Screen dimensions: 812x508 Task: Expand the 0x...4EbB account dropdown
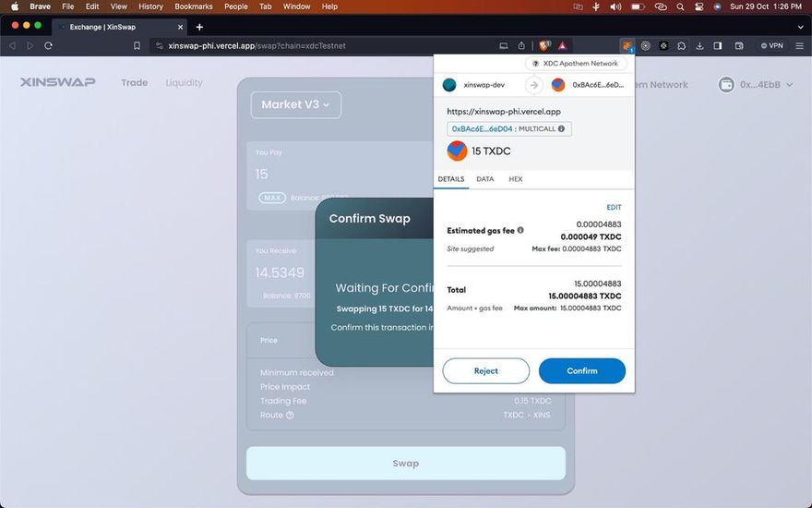coord(789,84)
